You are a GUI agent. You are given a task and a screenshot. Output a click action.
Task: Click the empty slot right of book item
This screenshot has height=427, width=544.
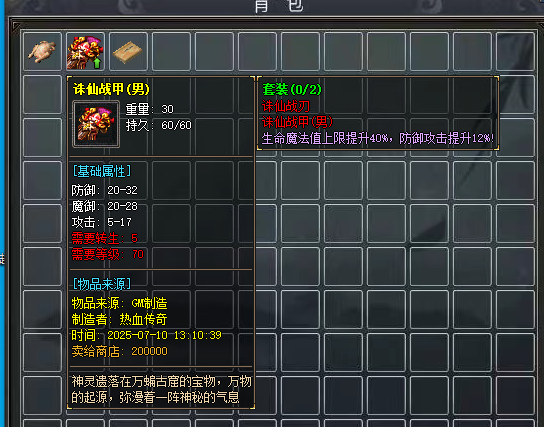171,52
